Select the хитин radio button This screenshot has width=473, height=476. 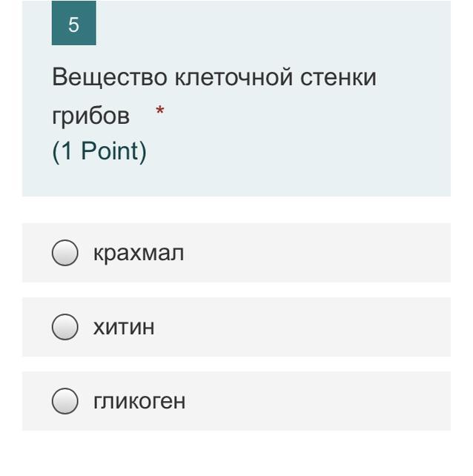click(65, 327)
